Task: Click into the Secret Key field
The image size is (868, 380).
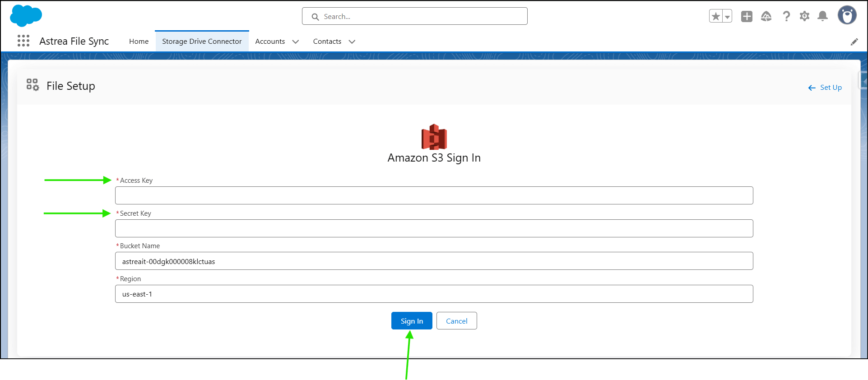Action: [434, 228]
